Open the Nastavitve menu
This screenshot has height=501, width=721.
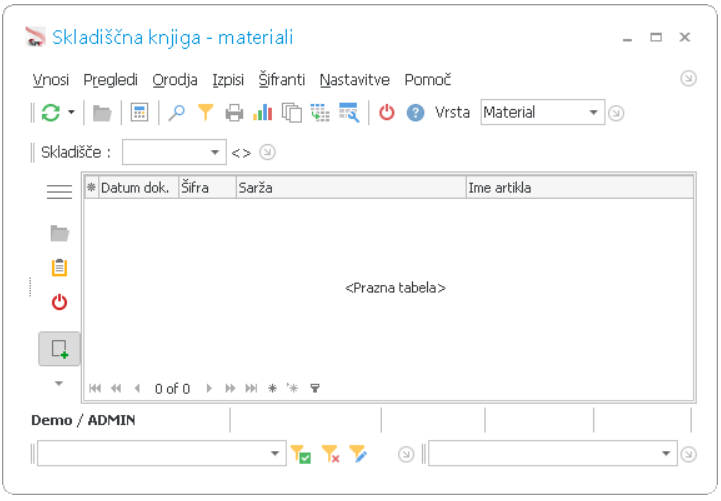[x=355, y=80]
